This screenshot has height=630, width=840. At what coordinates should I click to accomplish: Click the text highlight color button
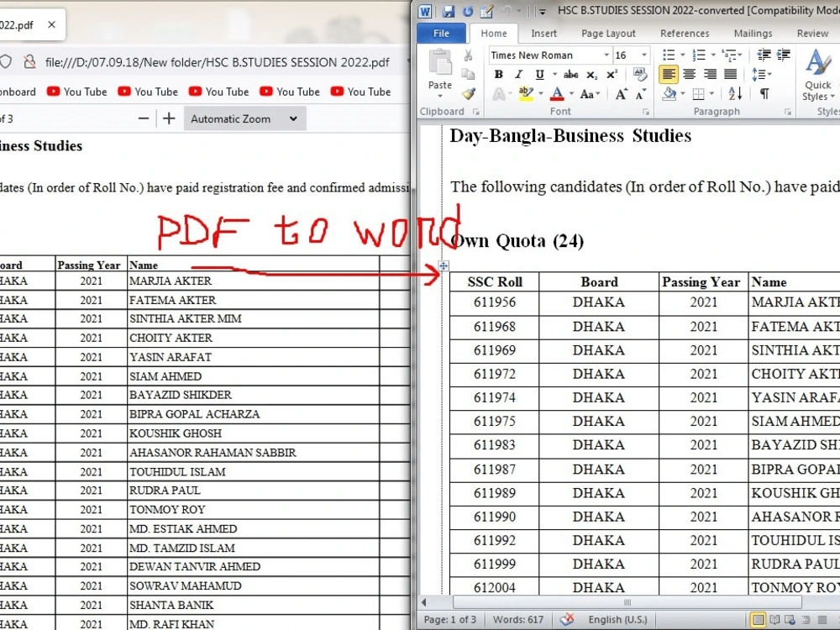pyautogui.click(x=526, y=94)
